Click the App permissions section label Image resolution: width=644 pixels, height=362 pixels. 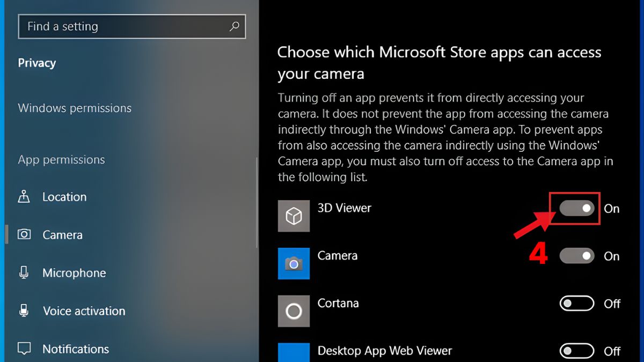(x=62, y=160)
